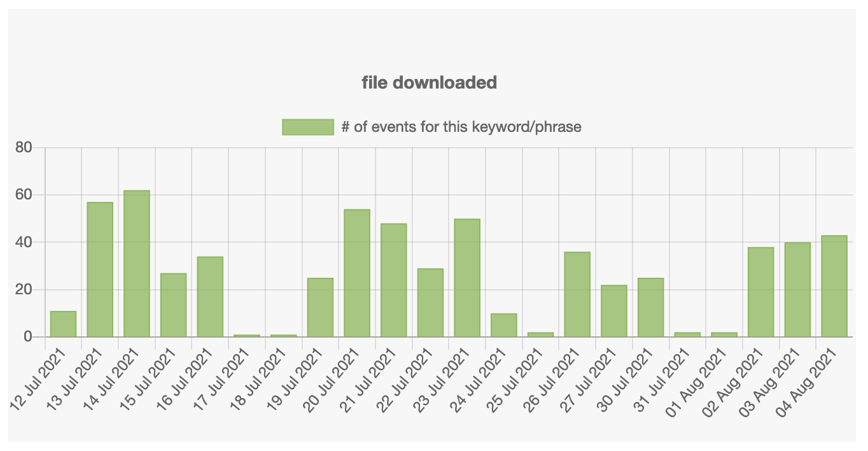The height and width of the screenshot is (451, 868).
Task: Click the bar for 02 Aug 2021
Action: [760, 290]
